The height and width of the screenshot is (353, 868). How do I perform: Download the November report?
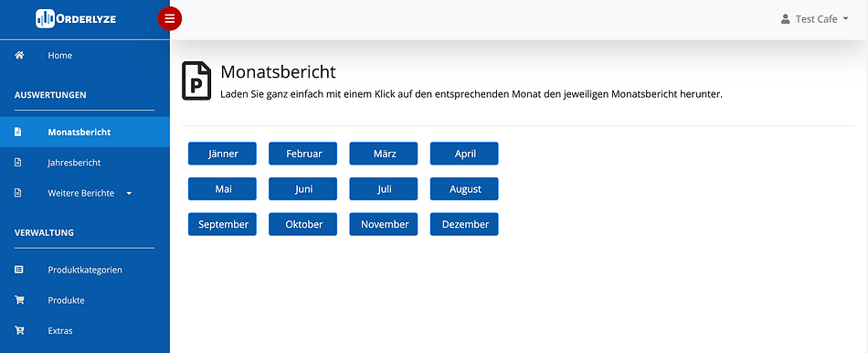(384, 224)
